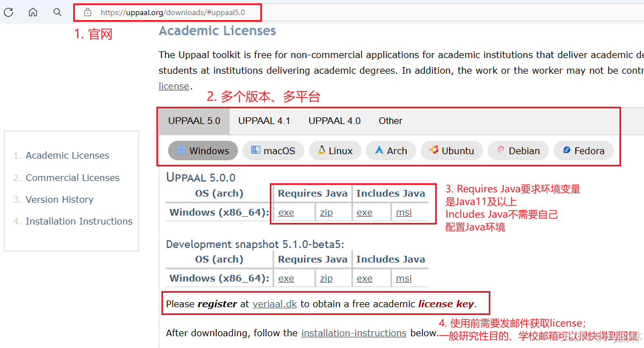
Task: Select the Ubuntu platform pill
Action: [x=452, y=151]
